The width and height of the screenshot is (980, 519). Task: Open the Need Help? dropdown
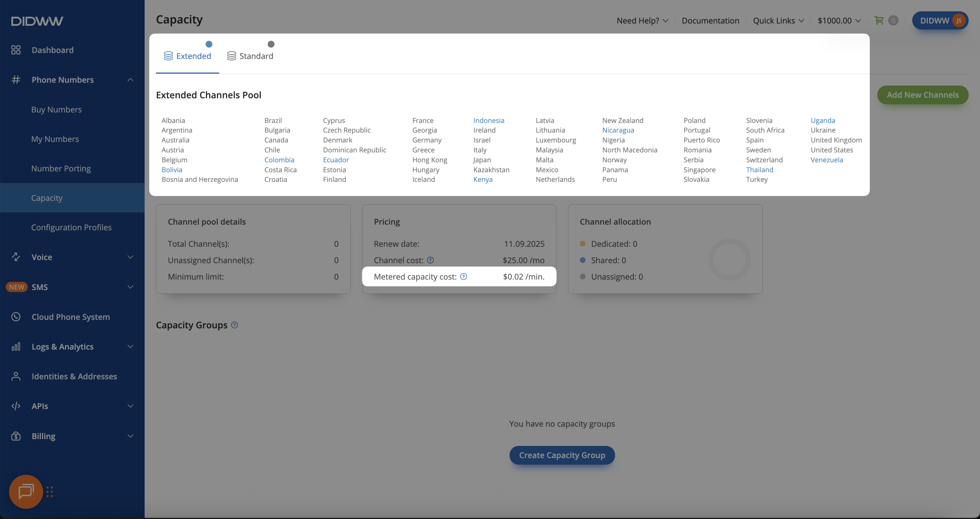642,20
